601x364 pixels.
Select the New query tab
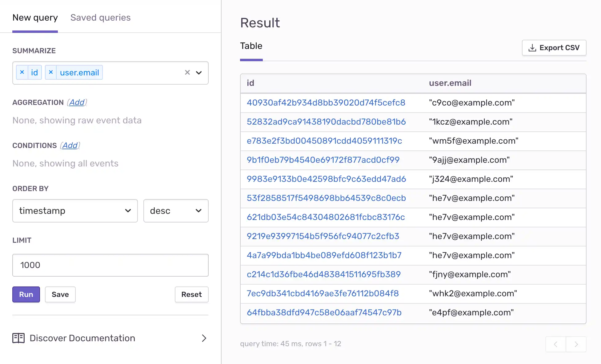click(x=35, y=18)
